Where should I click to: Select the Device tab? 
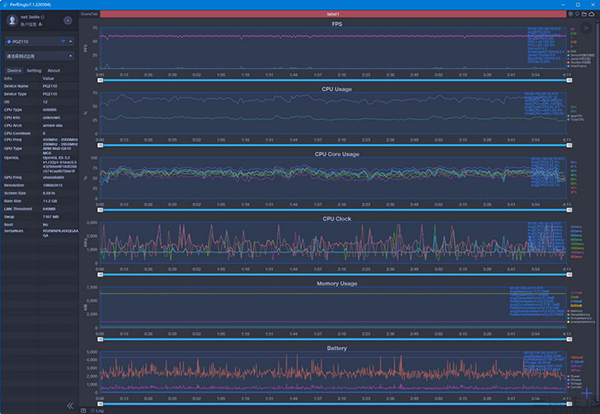coord(14,71)
